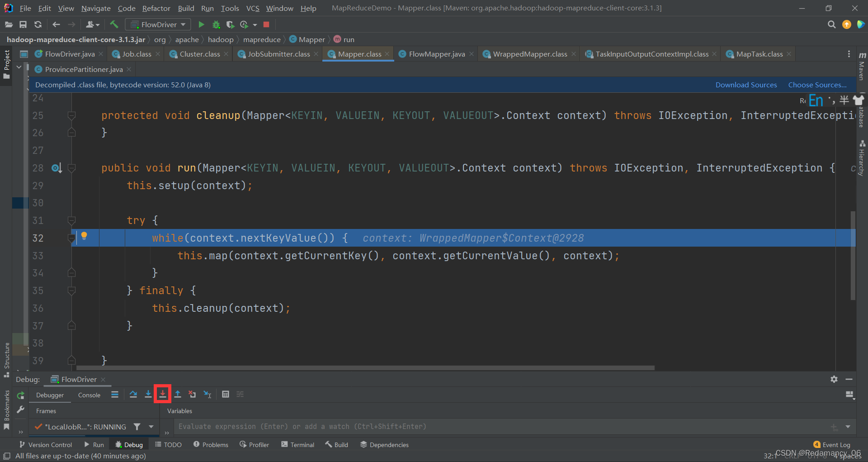Click the evaluate expression input field
This screenshot has width=868, height=462.
pos(502,427)
